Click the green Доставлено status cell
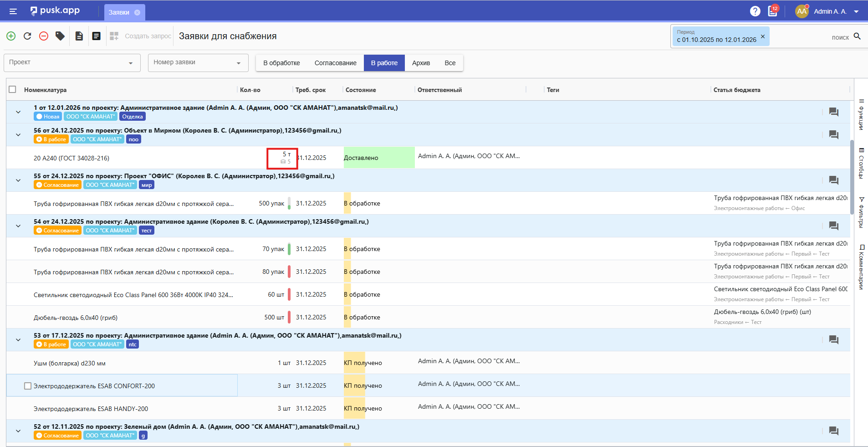This screenshot has height=447, width=868. 379,158
